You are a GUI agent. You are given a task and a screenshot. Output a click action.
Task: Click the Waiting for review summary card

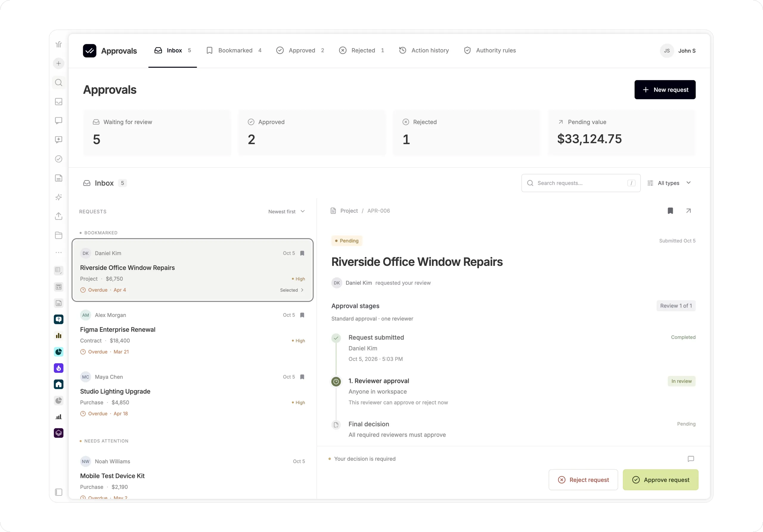click(x=157, y=132)
